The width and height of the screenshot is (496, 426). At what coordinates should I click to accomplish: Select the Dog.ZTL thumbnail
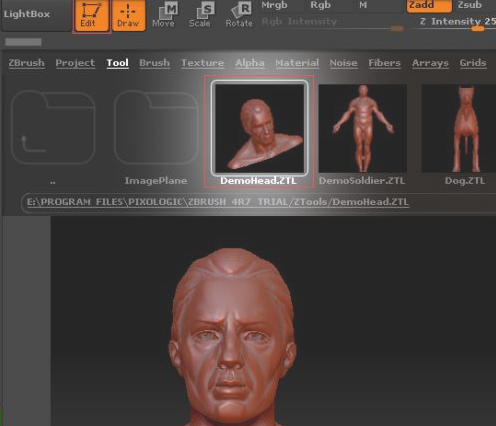point(460,129)
